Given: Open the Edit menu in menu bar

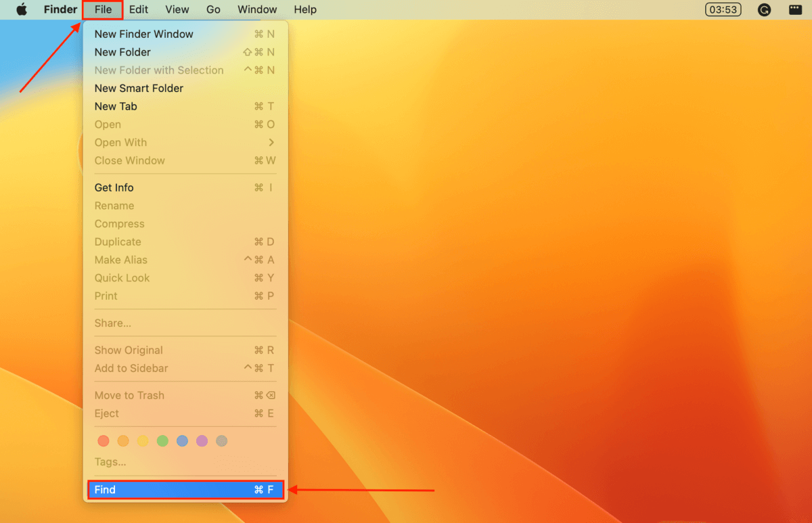Looking at the screenshot, I should [139, 9].
